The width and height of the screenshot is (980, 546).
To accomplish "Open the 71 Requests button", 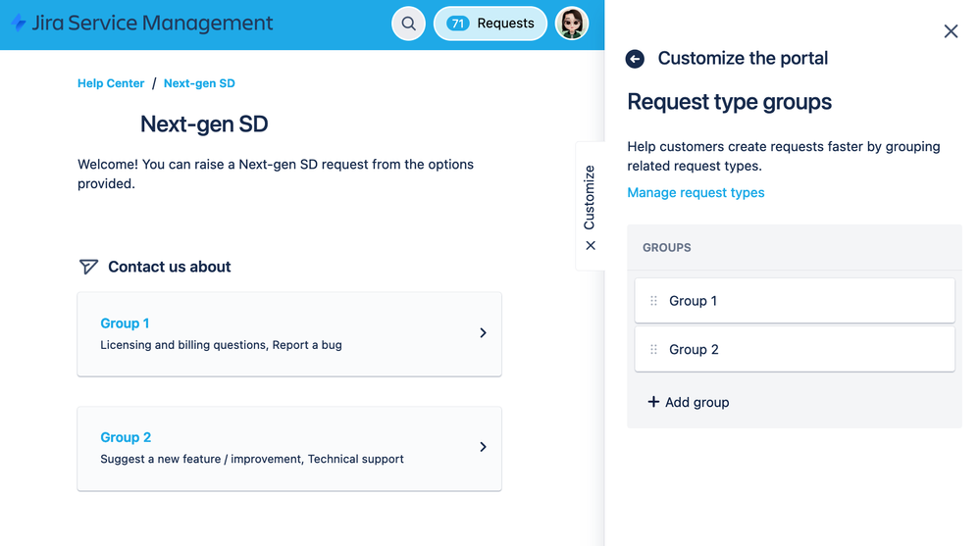I will pyautogui.click(x=490, y=24).
